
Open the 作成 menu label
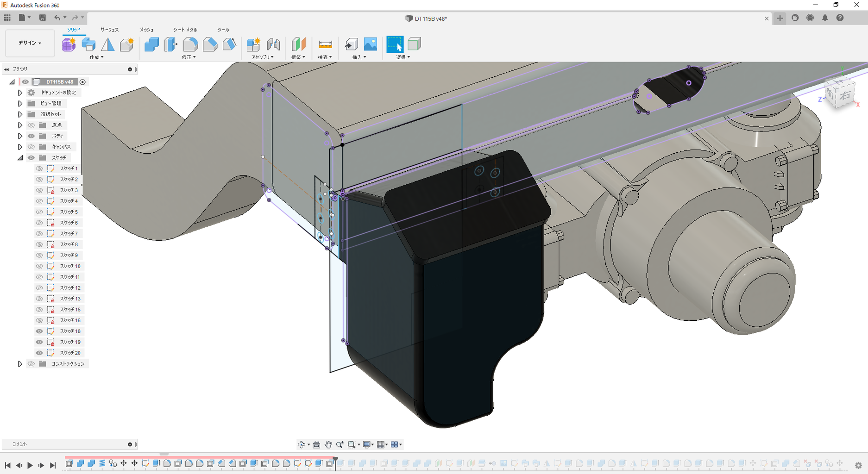point(96,57)
